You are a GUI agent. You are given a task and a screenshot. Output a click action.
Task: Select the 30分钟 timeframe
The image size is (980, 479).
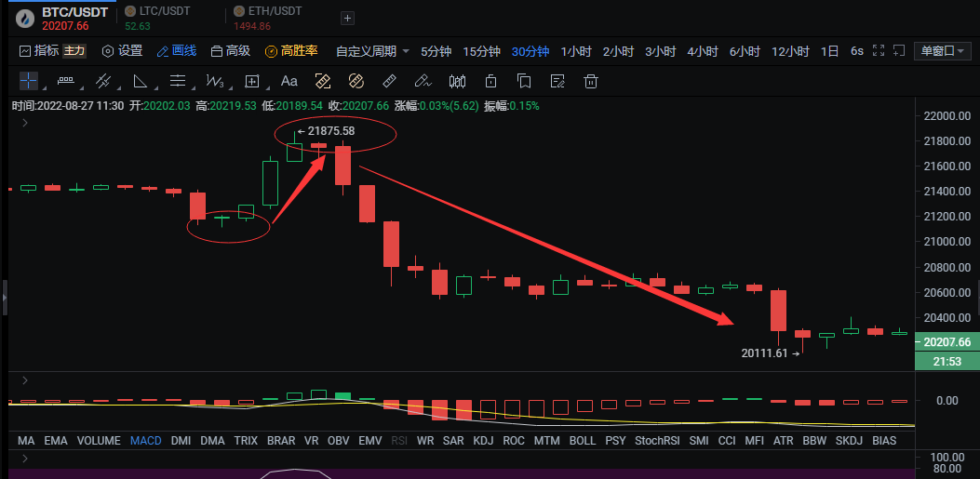[x=530, y=51]
